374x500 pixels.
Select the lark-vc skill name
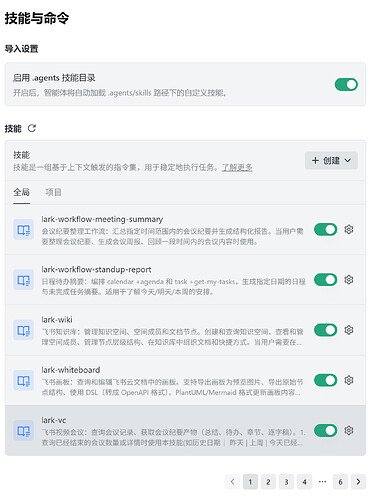pos(54,420)
